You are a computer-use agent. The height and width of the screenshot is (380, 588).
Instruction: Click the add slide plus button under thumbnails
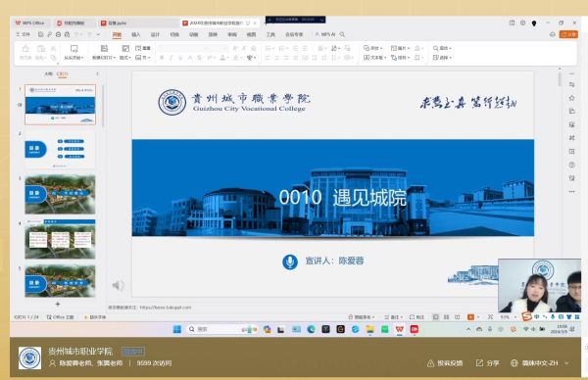click(x=58, y=304)
